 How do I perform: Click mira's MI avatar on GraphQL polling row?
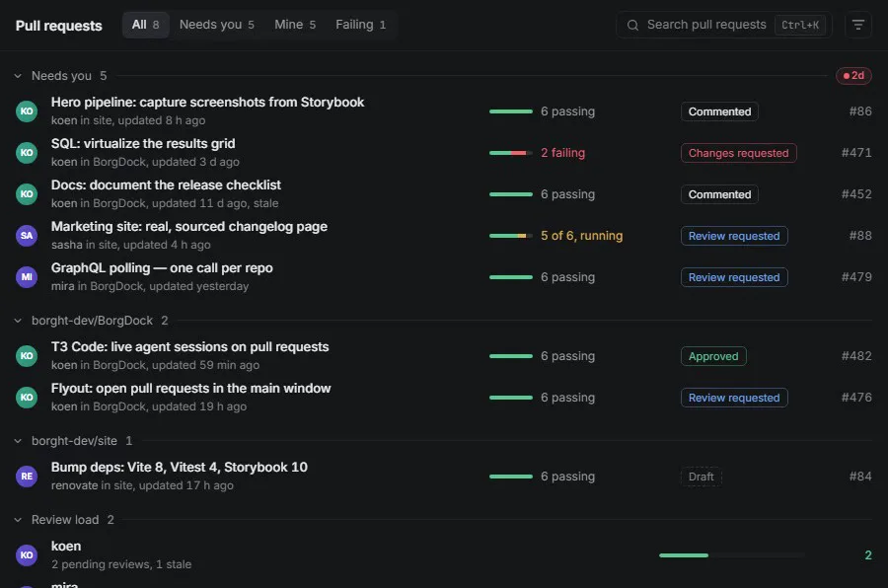[x=27, y=276]
